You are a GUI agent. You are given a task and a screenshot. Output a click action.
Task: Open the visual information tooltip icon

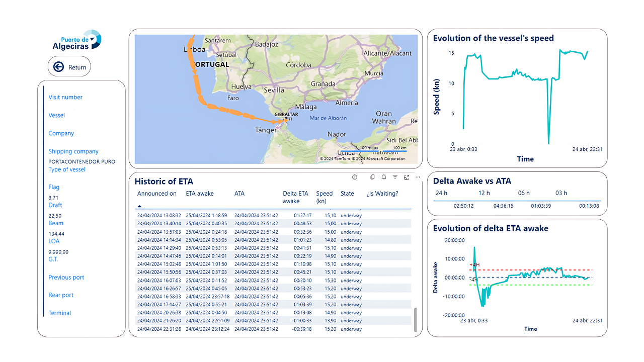(355, 177)
